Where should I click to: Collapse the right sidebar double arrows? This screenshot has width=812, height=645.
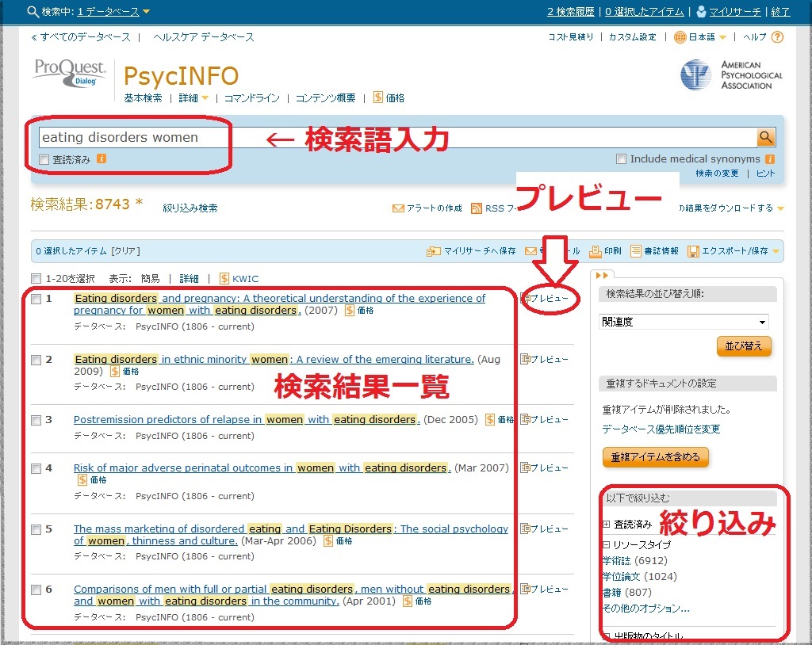(603, 276)
